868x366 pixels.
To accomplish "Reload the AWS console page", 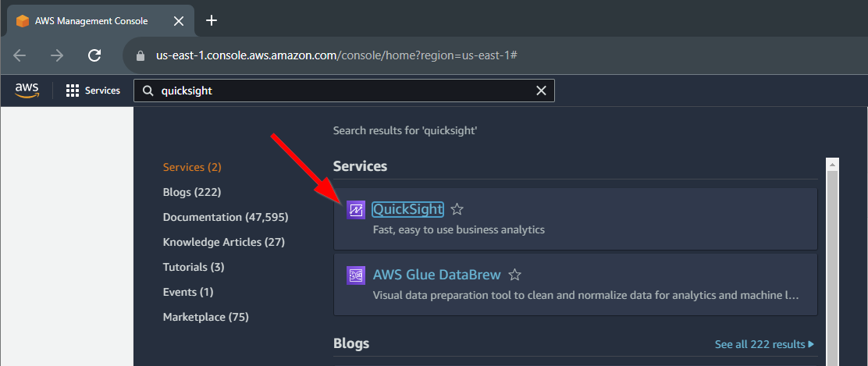I will point(94,55).
